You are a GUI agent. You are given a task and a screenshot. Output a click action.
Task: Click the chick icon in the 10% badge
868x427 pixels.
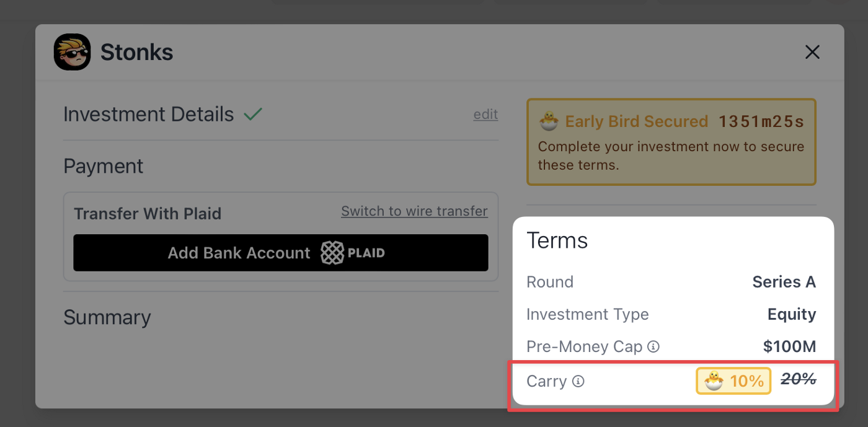(x=714, y=381)
